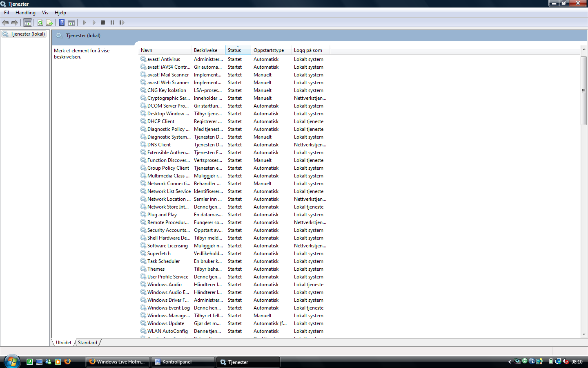Expand hidden tray icons with the chevron
Image resolution: width=588 pixels, height=368 pixels.
[x=510, y=362]
